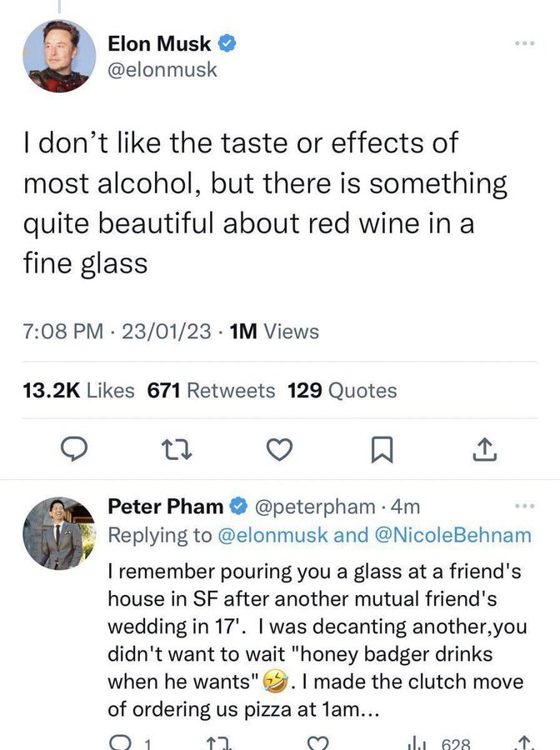Open Peter Pham's profile picture
560x750 pixels.
click(x=59, y=532)
